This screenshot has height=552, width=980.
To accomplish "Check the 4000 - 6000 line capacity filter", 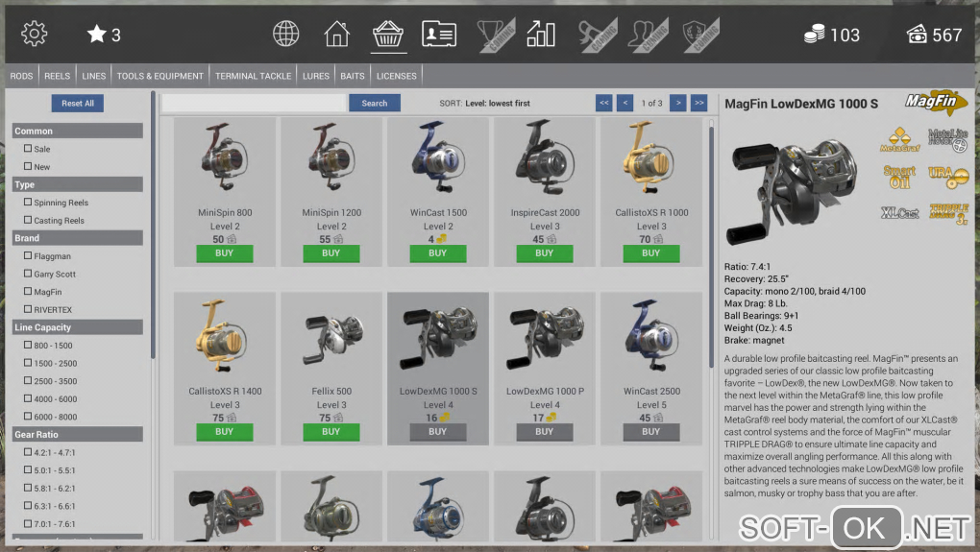I will click(28, 398).
